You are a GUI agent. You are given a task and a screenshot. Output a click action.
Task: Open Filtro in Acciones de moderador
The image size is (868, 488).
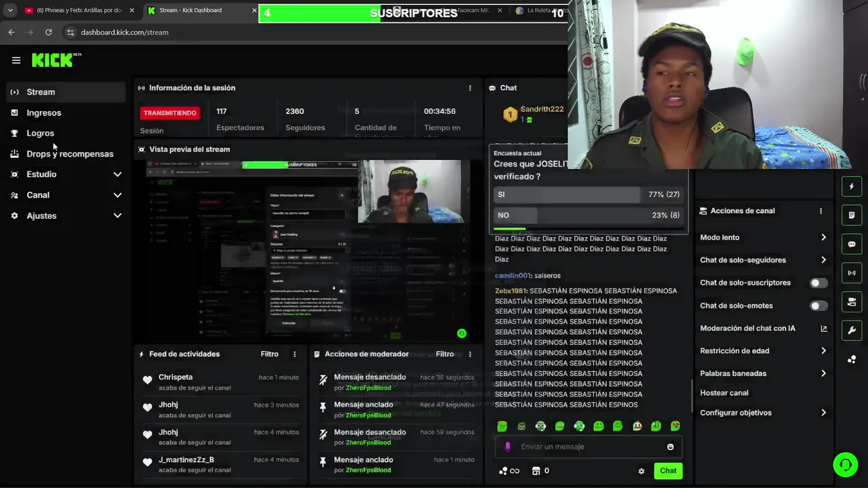pos(445,354)
